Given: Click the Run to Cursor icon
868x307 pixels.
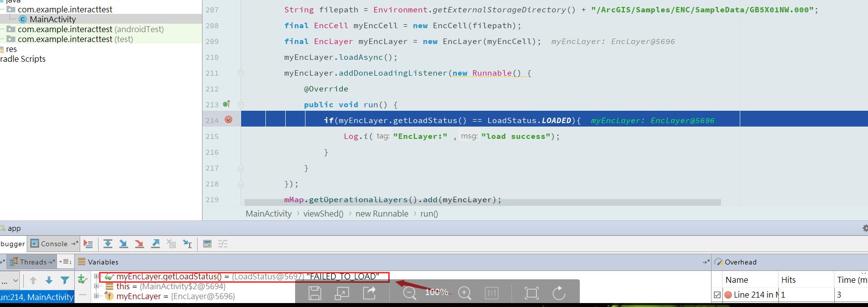Looking at the screenshot, I should [187, 244].
